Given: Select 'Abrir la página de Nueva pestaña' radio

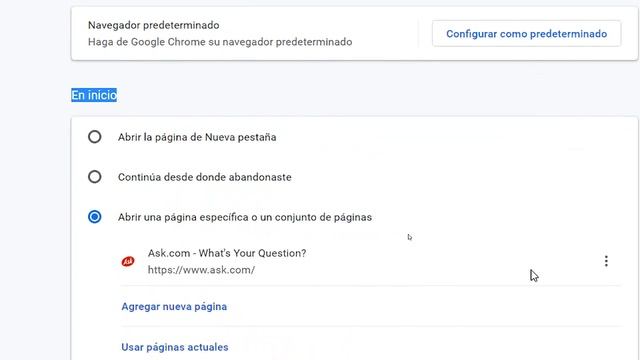Looking at the screenshot, I should 95,137.
